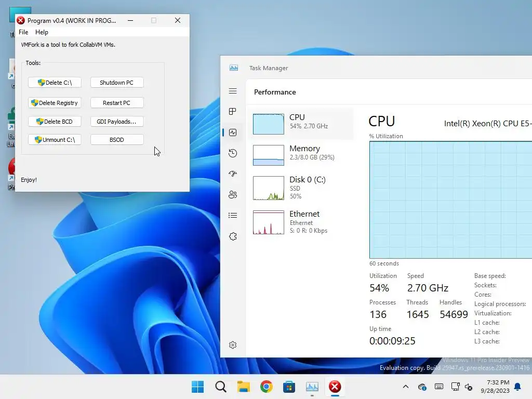The image size is (532, 399).
Task: Open the File menu in Program window
Action: [x=23, y=32]
